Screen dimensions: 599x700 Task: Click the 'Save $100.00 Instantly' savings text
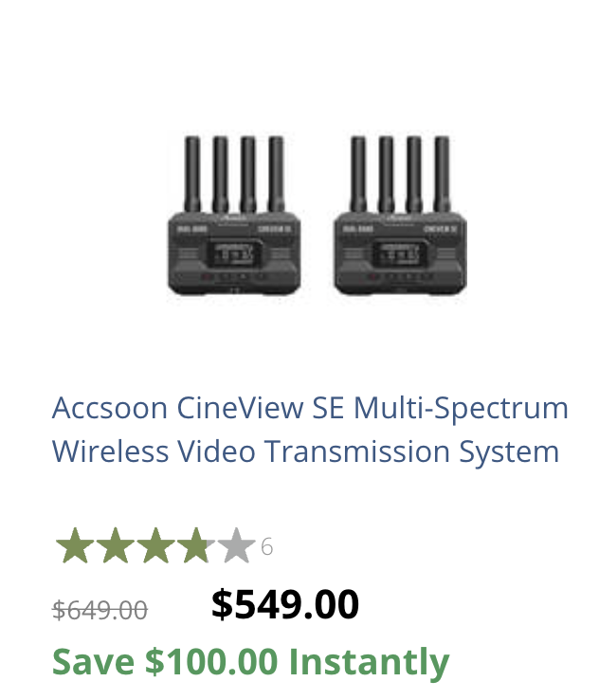click(x=250, y=661)
